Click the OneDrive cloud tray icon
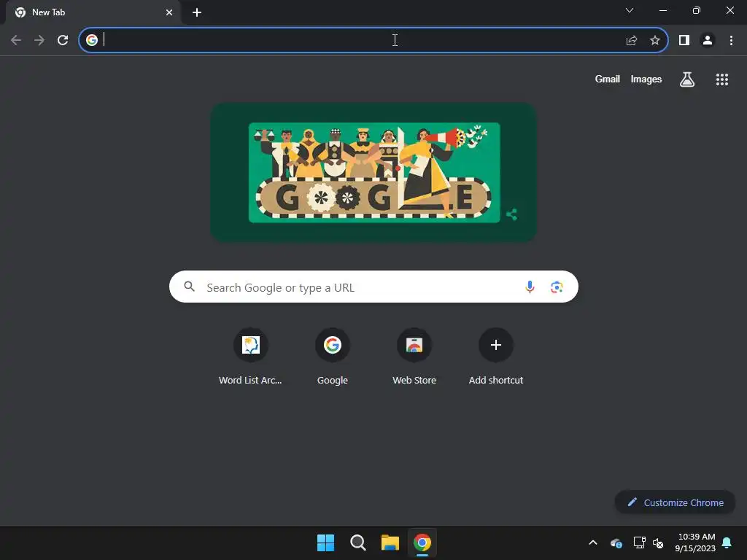The width and height of the screenshot is (747, 560). click(616, 542)
